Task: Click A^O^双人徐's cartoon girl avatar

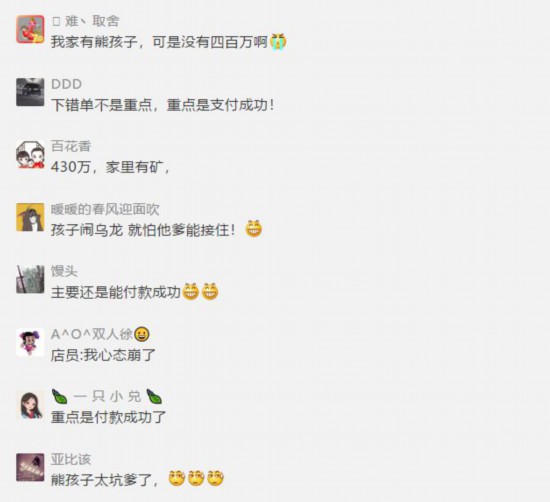Action: tap(30, 342)
